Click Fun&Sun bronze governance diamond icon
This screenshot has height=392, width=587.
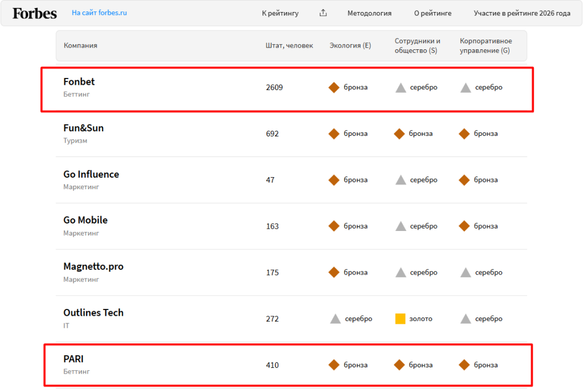coord(464,134)
